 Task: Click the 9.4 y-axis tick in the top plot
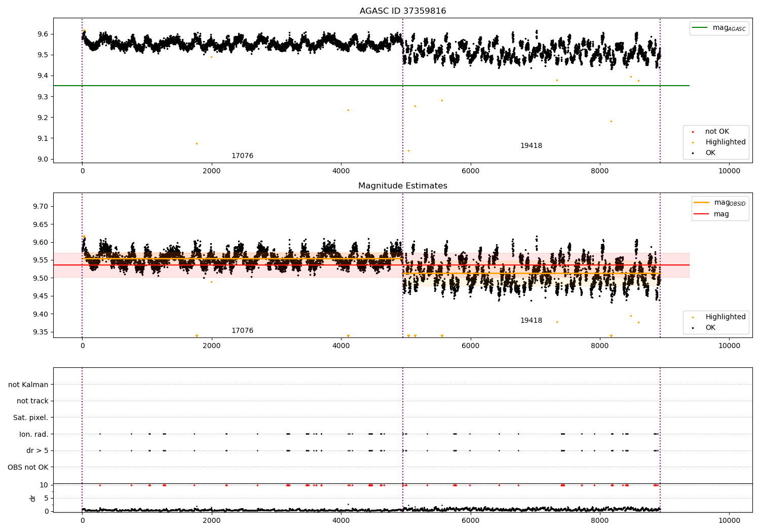click(42, 76)
